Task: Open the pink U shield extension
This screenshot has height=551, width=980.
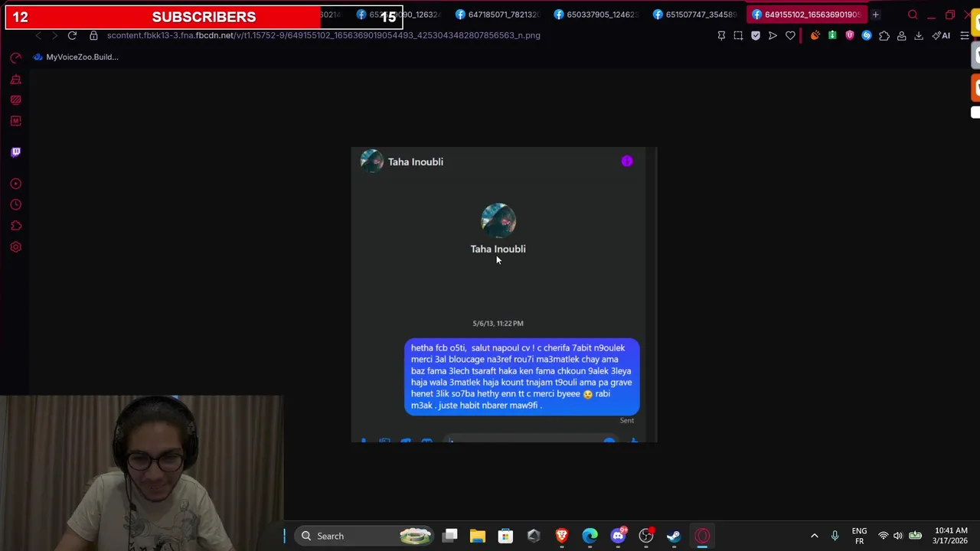Action: point(850,35)
